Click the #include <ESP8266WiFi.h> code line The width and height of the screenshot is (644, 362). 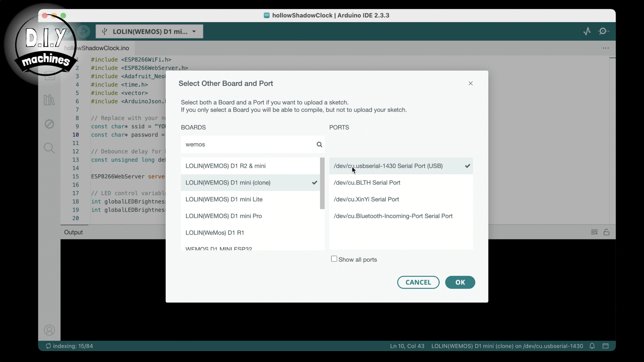[131, 59]
